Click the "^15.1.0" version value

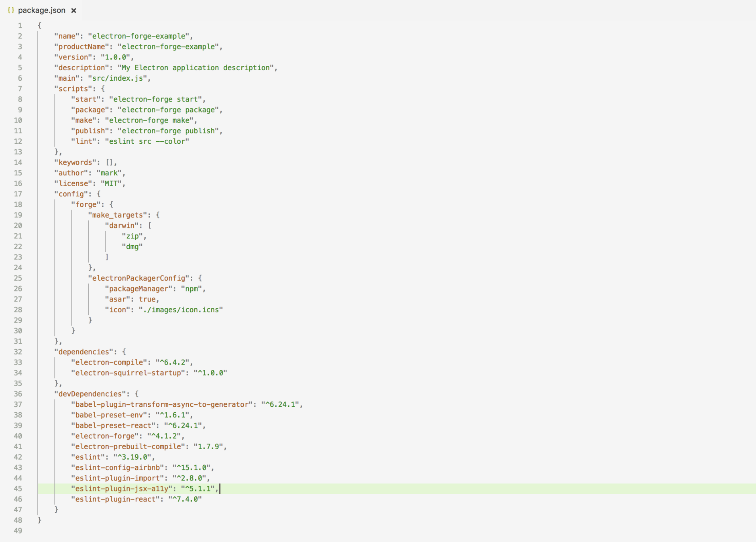pos(192,467)
